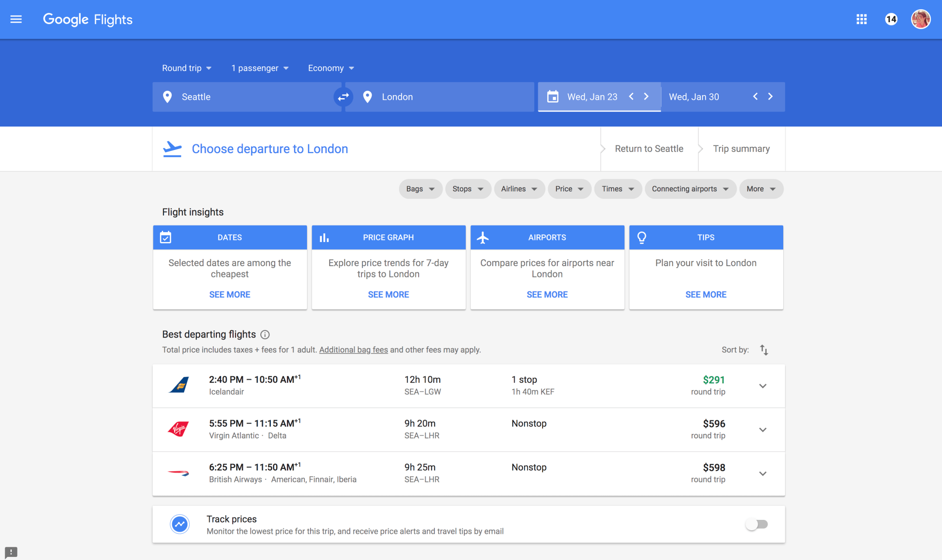Click the Price Graph bar chart icon
Image resolution: width=942 pixels, height=560 pixels.
click(x=324, y=238)
